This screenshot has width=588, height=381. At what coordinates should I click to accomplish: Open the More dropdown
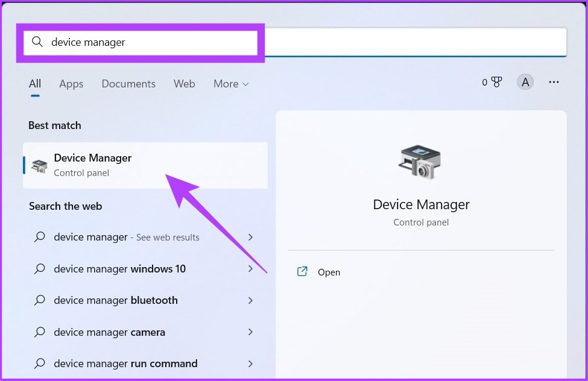click(230, 84)
